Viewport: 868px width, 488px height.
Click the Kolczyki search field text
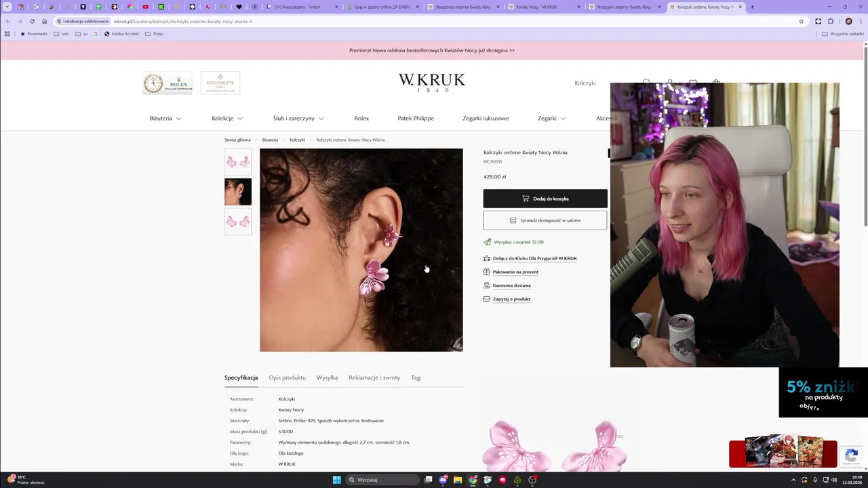pos(585,83)
